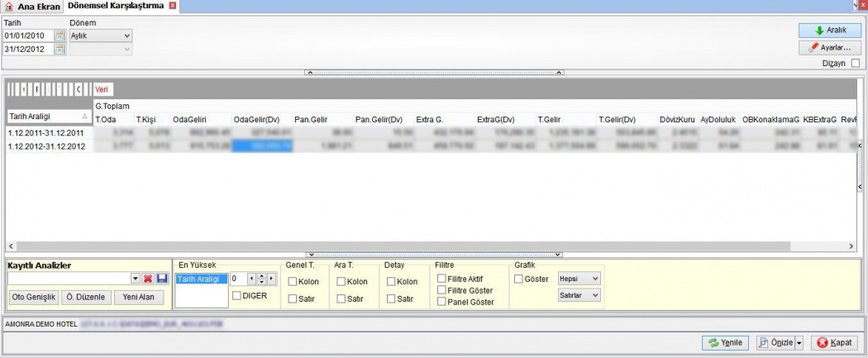Click the Oto Genişlik button

35,297
